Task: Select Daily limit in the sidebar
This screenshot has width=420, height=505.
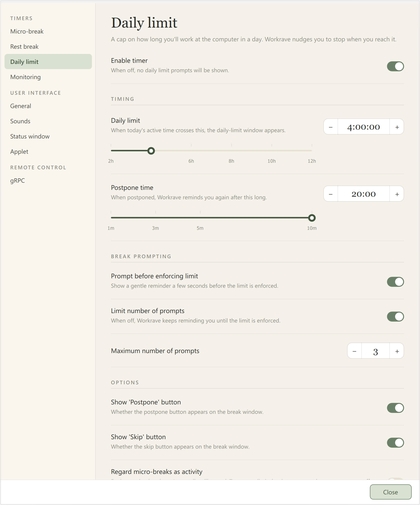Action: [48, 62]
